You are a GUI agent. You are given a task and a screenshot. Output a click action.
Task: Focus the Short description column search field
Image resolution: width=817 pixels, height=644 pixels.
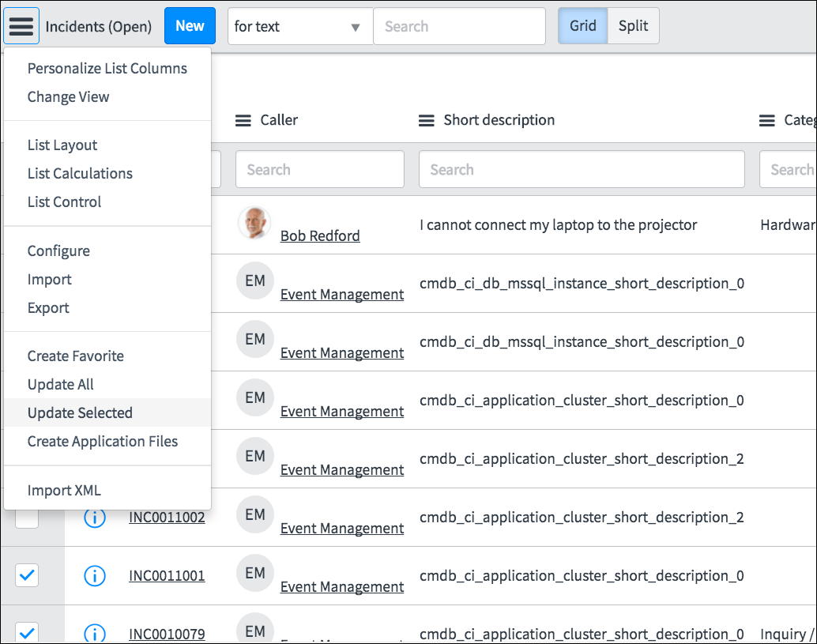[581, 169]
